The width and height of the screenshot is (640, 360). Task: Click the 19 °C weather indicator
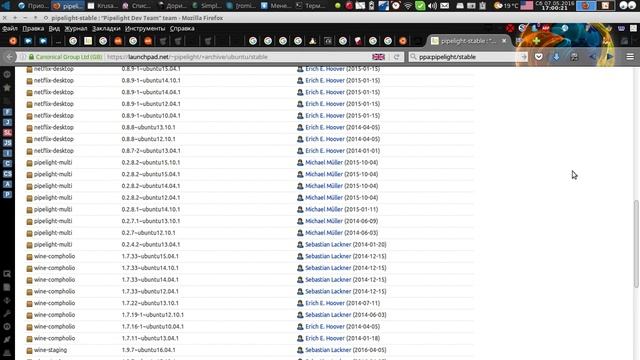pos(506,6)
